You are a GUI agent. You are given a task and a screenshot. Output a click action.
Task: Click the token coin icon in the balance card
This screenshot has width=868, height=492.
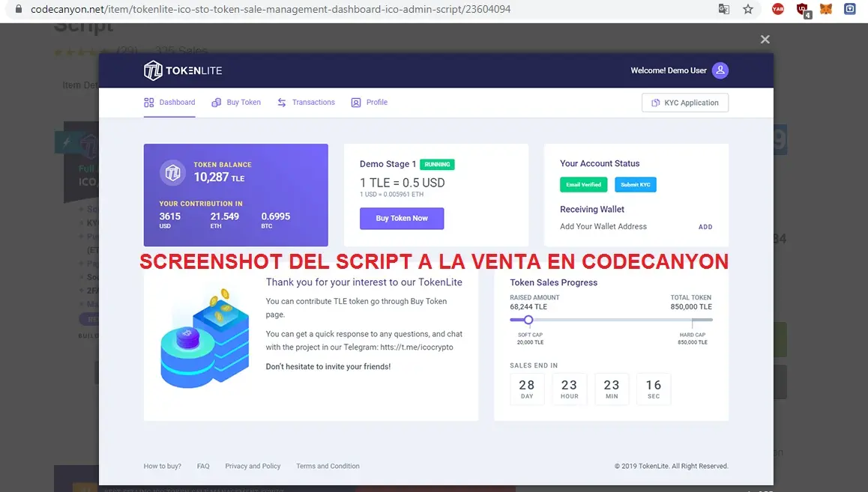(172, 173)
